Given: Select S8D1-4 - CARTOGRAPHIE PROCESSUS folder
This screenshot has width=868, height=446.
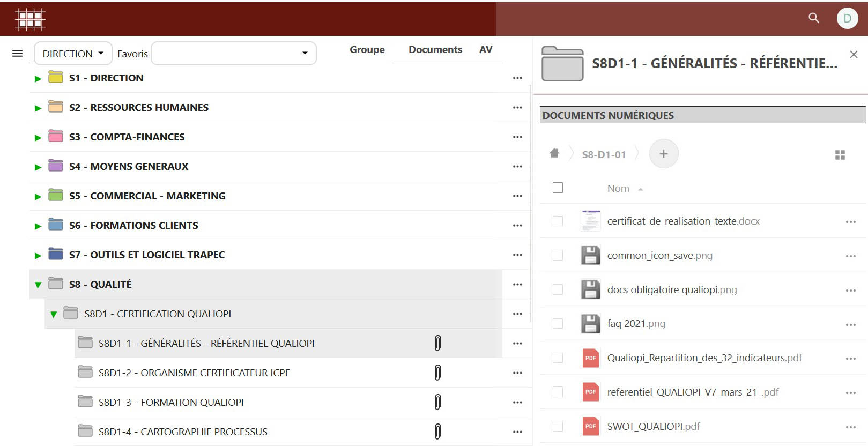Looking at the screenshot, I should 183,432.
